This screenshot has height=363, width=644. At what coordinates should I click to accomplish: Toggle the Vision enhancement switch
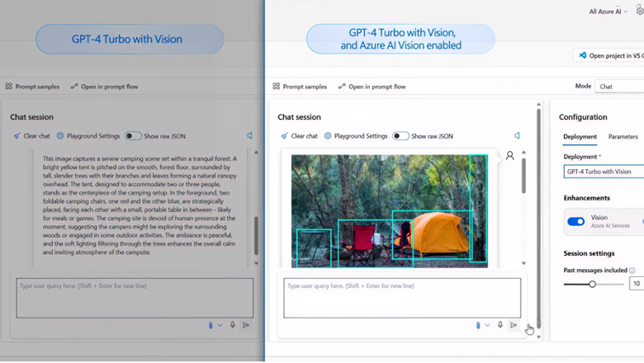coord(575,221)
